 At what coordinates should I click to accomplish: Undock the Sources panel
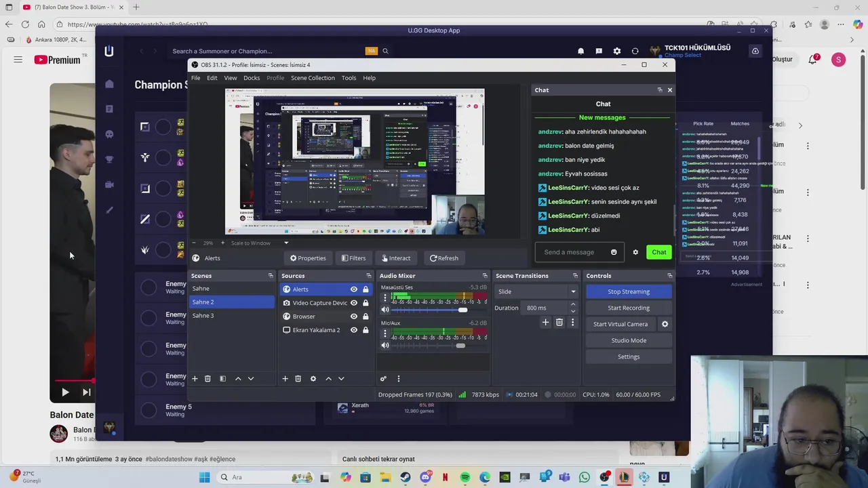368,276
